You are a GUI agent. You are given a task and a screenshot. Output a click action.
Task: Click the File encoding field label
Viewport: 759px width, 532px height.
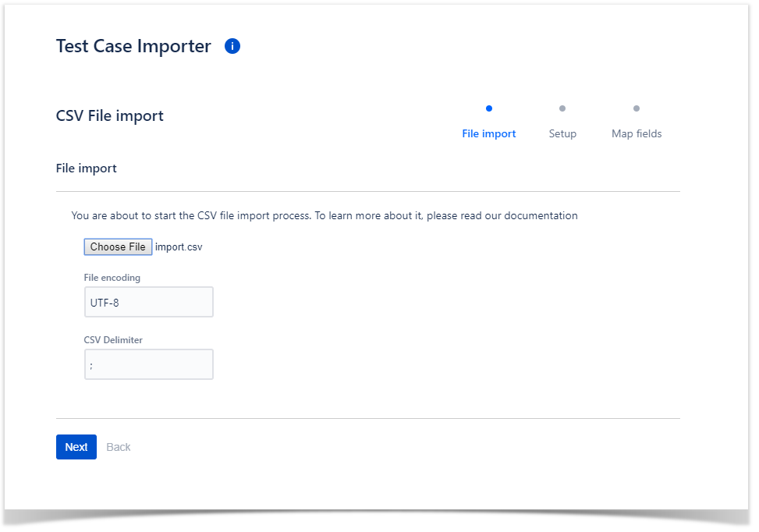tap(112, 278)
